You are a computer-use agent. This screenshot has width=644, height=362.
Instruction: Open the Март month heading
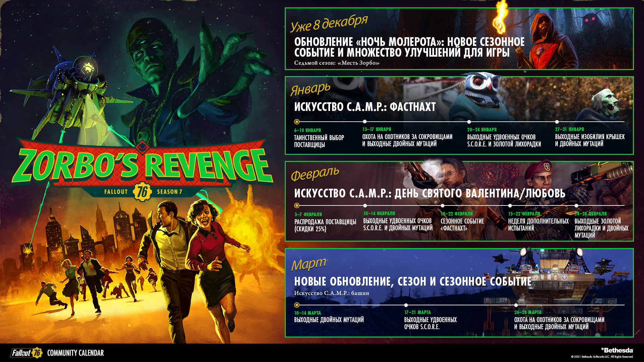308,264
